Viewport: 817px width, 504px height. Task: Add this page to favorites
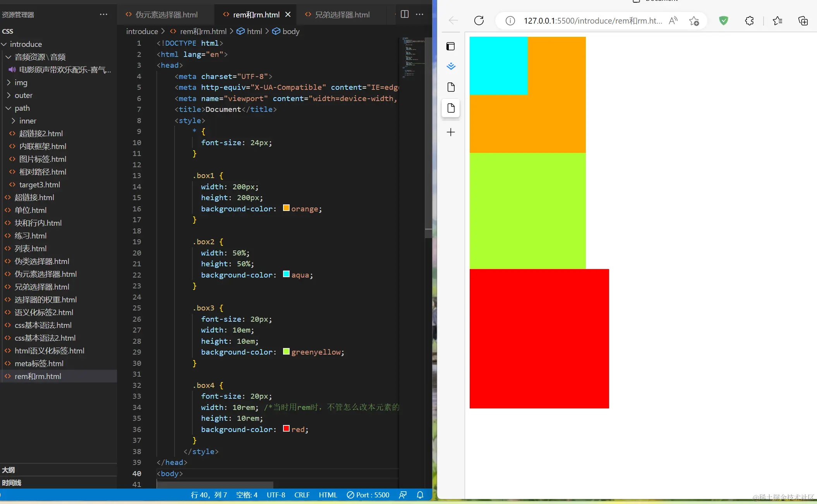pyautogui.click(x=694, y=21)
